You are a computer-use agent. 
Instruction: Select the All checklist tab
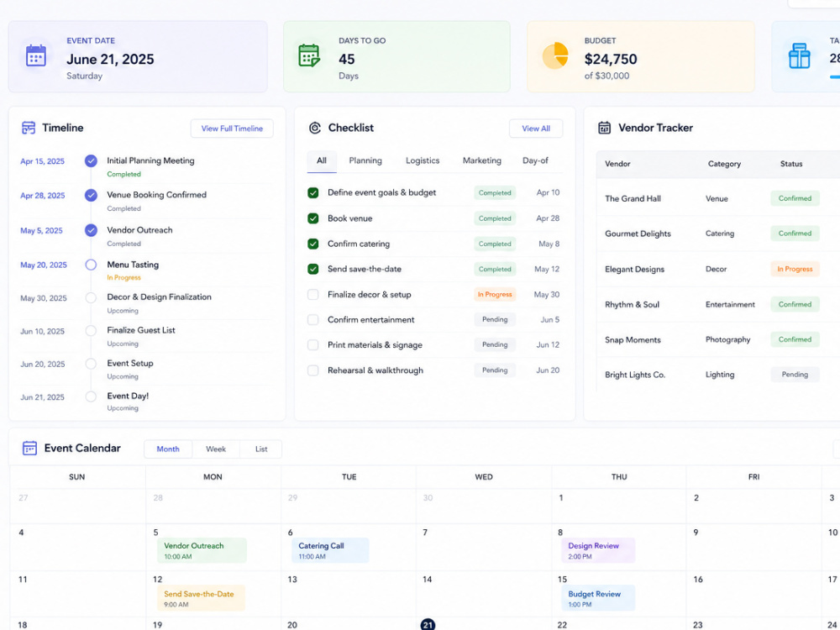[x=322, y=160]
